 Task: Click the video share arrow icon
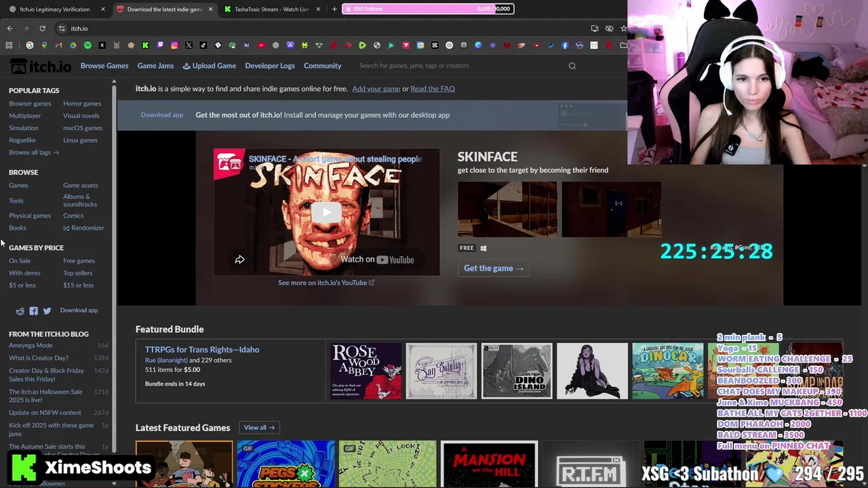[x=239, y=260]
